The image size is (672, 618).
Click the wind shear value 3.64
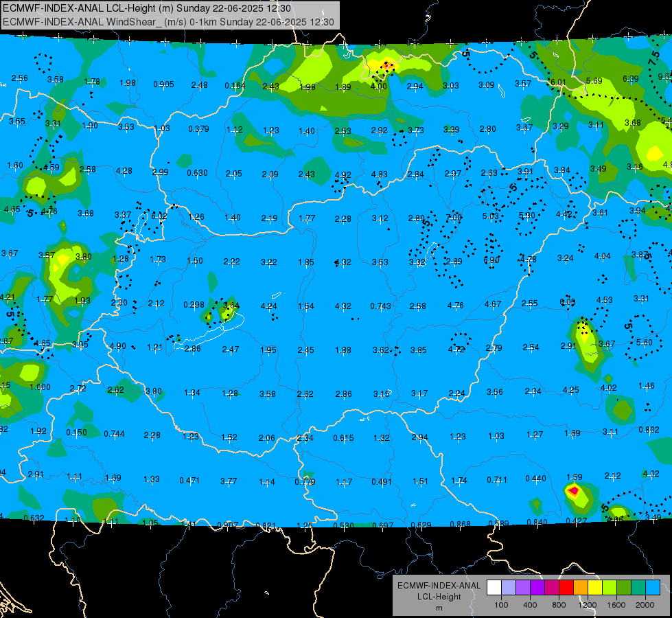pos(231,306)
